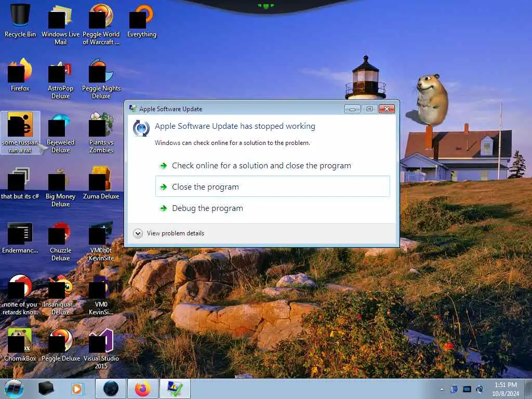This screenshot has height=399, width=532.
Task: Open Windows Media Player from taskbar
Action: [77, 389]
